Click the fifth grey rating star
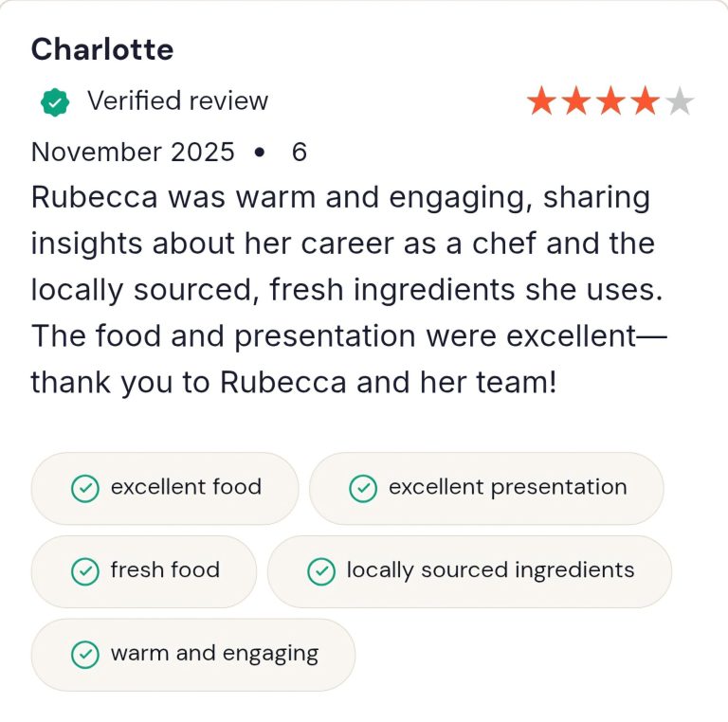 [x=680, y=101]
